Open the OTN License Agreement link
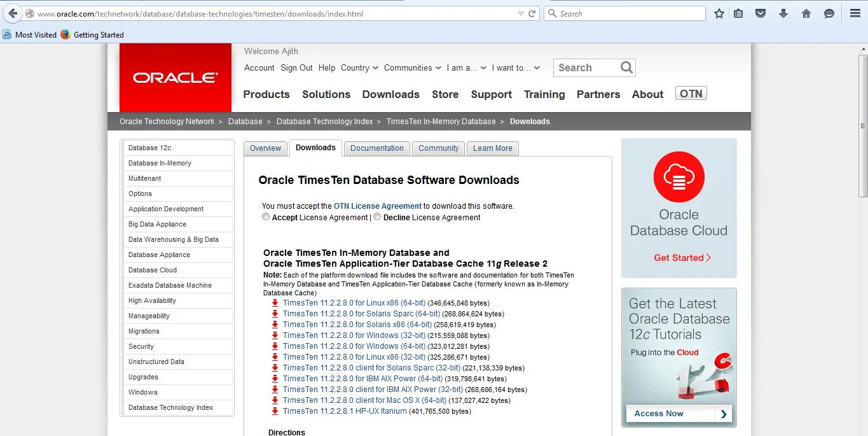This screenshot has height=436, width=868. tap(378, 206)
